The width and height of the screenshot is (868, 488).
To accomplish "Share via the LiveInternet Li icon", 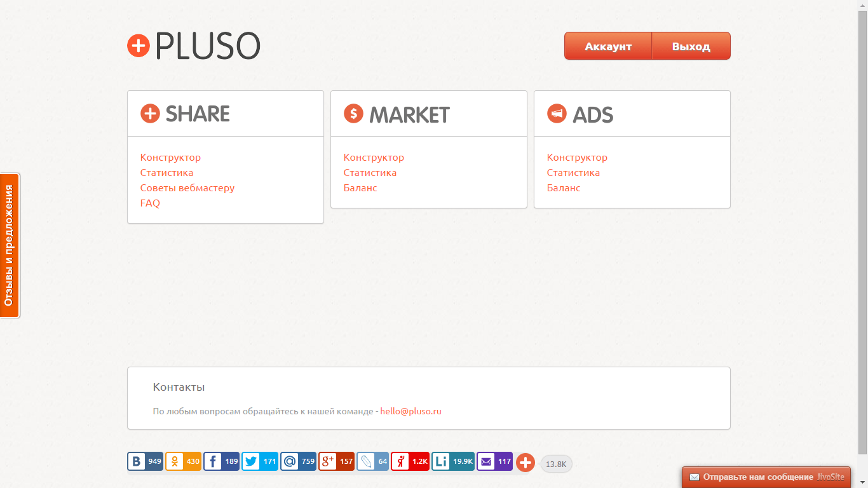I will 441,461.
